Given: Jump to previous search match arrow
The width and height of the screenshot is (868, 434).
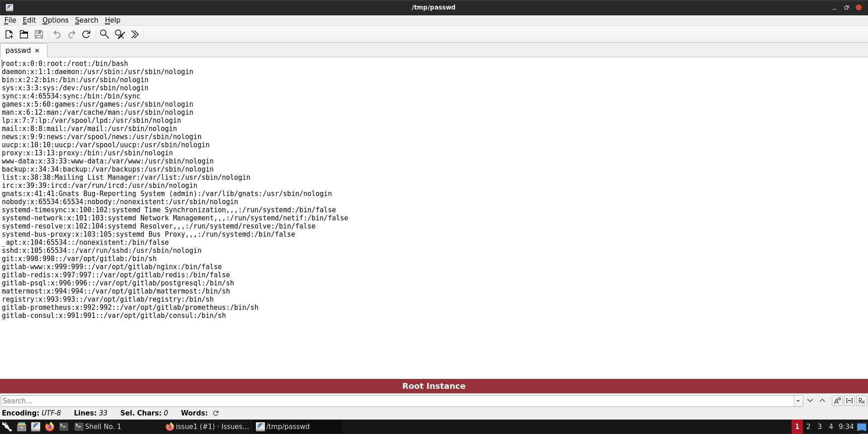Looking at the screenshot, I should pos(822,401).
